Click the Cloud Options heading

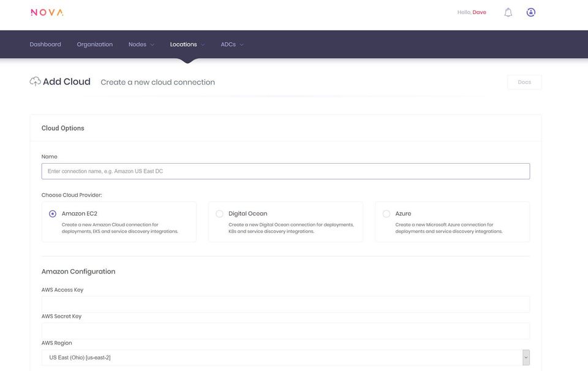(62, 128)
